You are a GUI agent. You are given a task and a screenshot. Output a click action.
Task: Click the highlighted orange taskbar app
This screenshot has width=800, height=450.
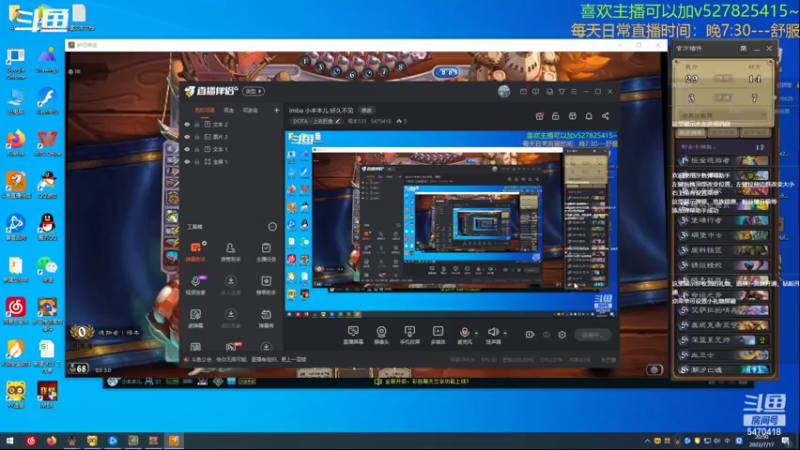[174, 441]
